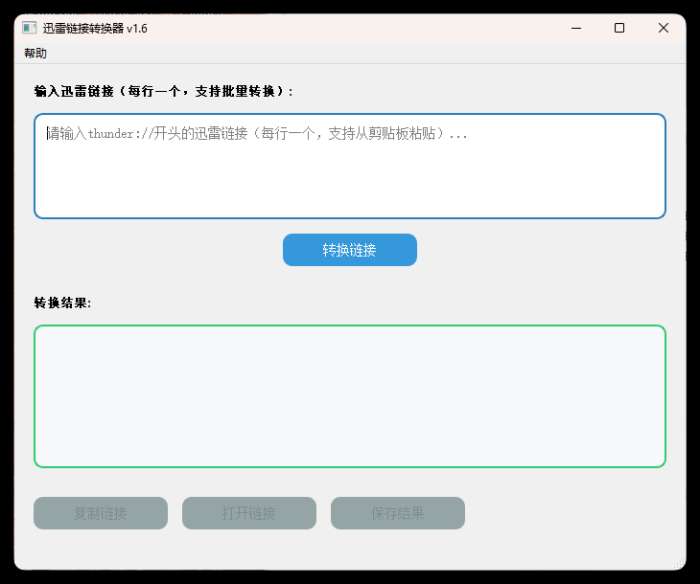Open the 帮助 menu
Image resolution: width=700 pixels, height=584 pixels.
click(x=35, y=54)
